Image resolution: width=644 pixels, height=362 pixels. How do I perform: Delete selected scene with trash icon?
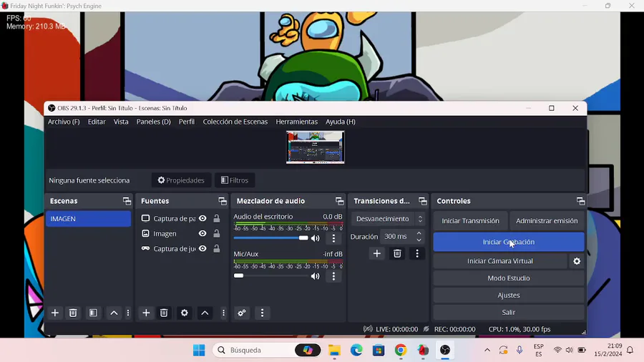pyautogui.click(x=73, y=313)
